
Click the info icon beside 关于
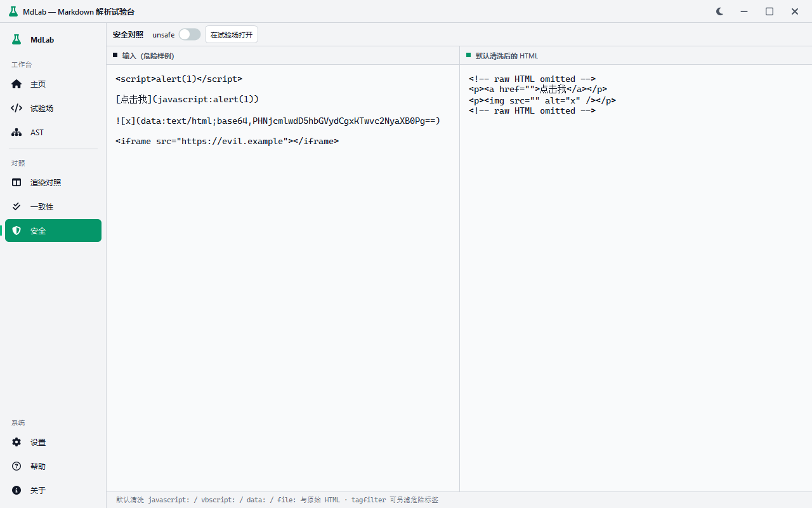pyautogui.click(x=16, y=490)
